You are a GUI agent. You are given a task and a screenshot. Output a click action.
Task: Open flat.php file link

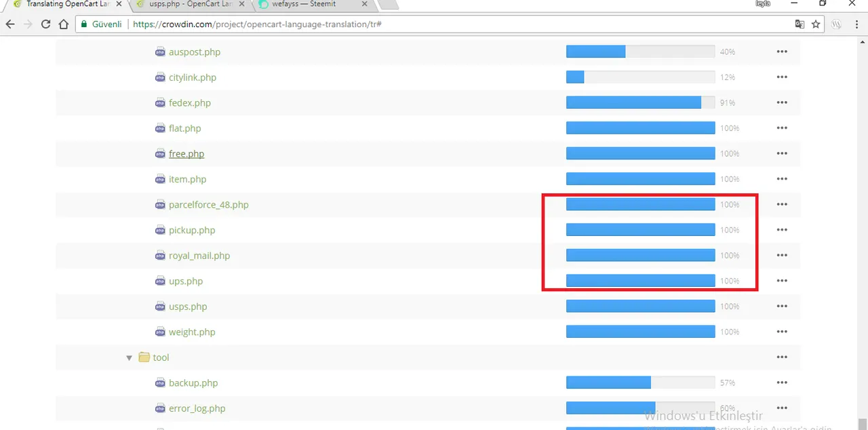pyautogui.click(x=185, y=128)
